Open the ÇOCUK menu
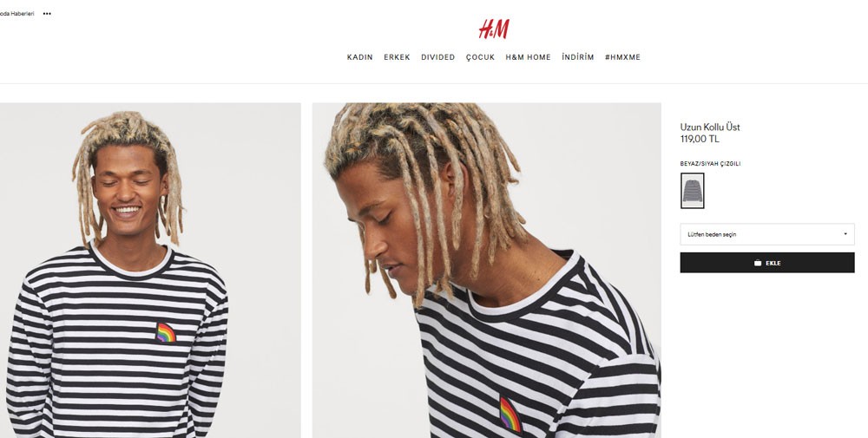 click(481, 57)
